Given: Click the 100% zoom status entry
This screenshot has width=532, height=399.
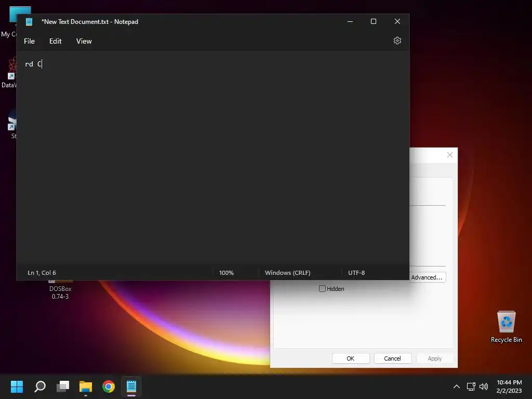Looking at the screenshot, I should (x=227, y=273).
